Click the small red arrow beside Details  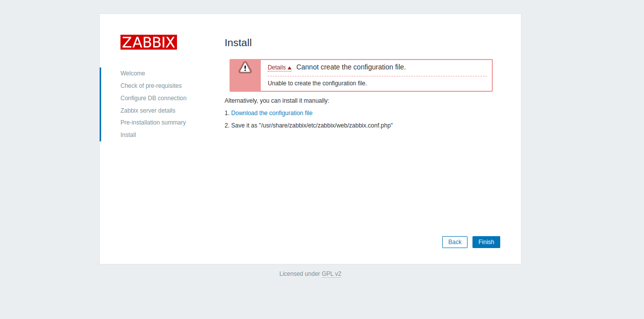pyautogui.click(x=290, y=68)
